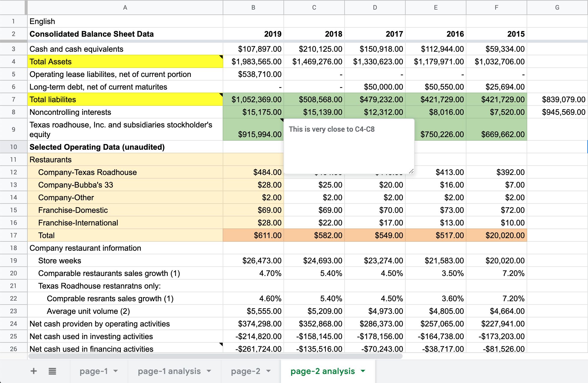Screen dimensions: 588x383
Task: Select column D header
Action: [375, 8]
